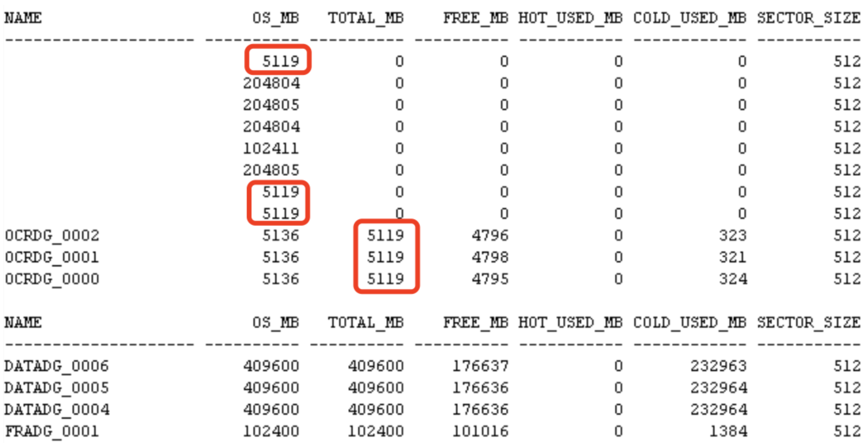
Task: Click the FRADG_0001 disk name
Action: click(52, 431)
